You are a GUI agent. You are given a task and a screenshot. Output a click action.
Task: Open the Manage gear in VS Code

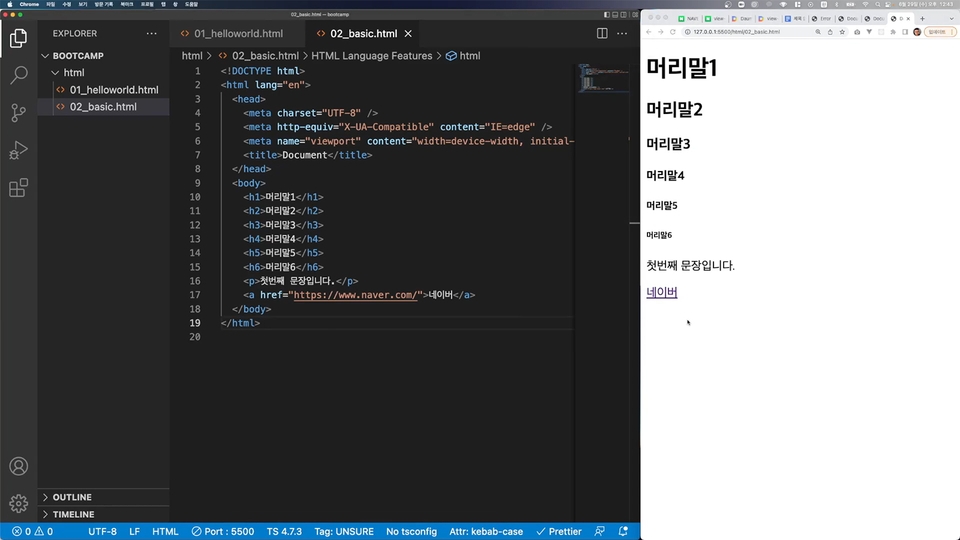point(18,503)
